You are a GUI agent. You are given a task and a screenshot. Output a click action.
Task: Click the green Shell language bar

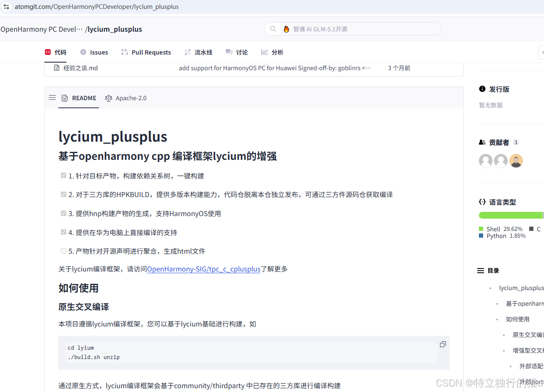coord(511,215)
